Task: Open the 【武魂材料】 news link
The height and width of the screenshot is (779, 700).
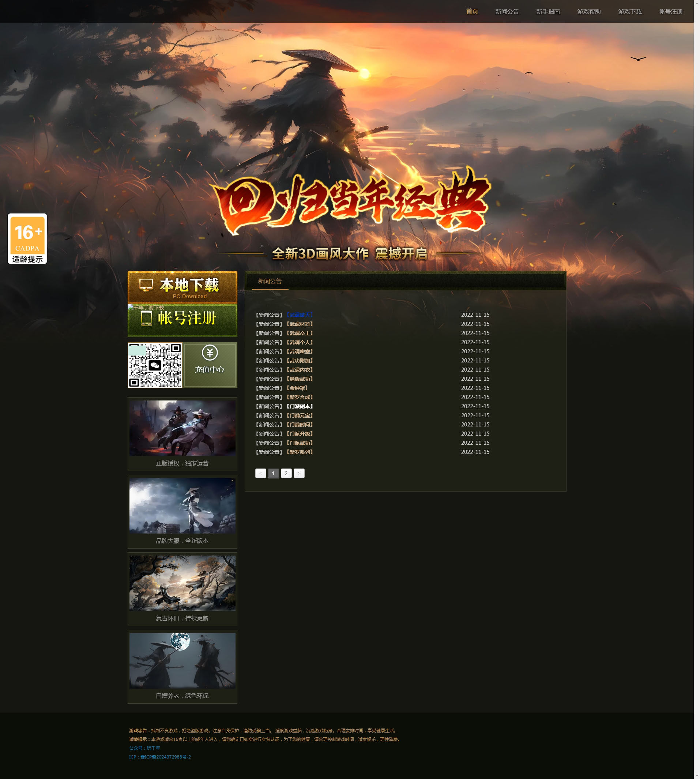Action: click(300, 324)
